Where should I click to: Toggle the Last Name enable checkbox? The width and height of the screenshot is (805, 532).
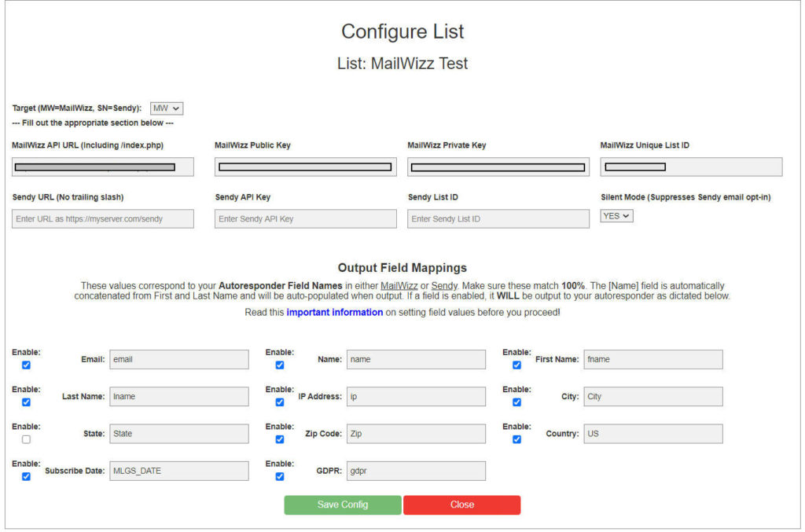[x=26, y=402]
